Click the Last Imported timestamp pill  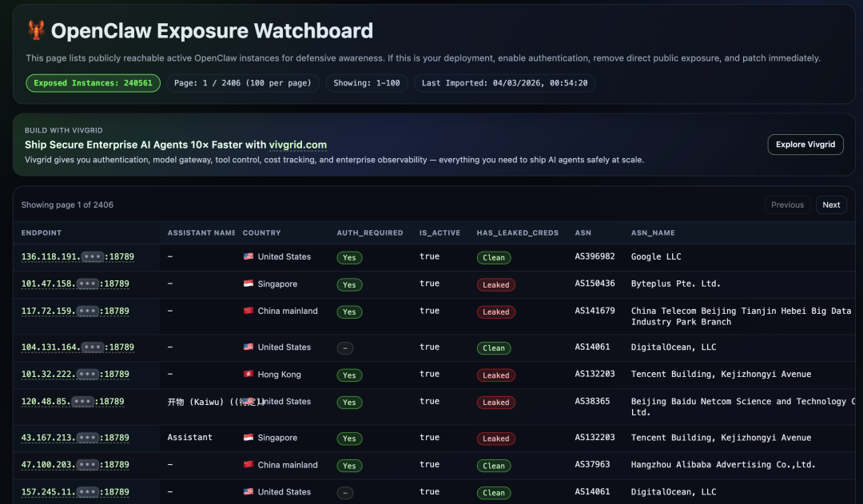tap(503, 83)
